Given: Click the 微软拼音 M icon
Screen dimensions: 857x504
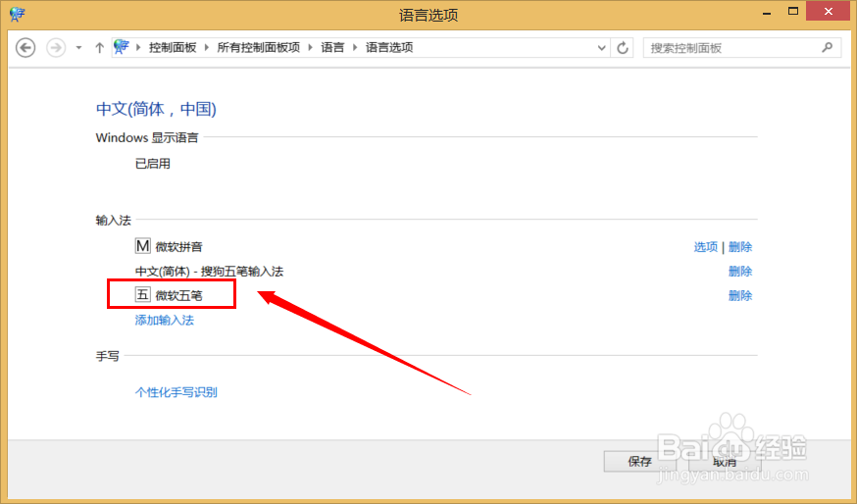Looking at the screenshot, I should [x=142, y=246].
